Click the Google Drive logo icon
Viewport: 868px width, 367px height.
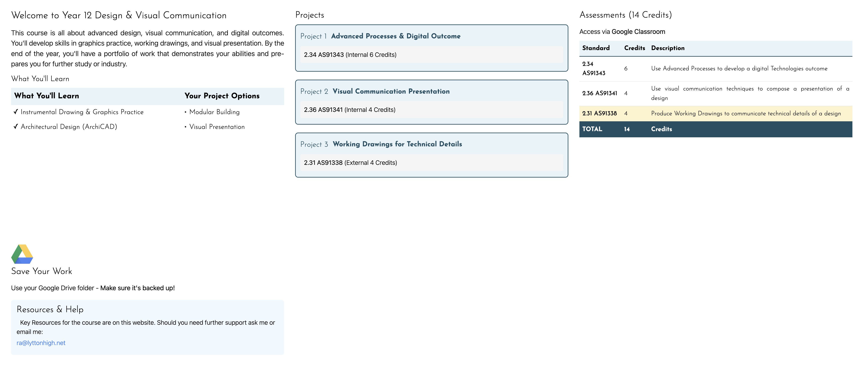click(22, 254)
